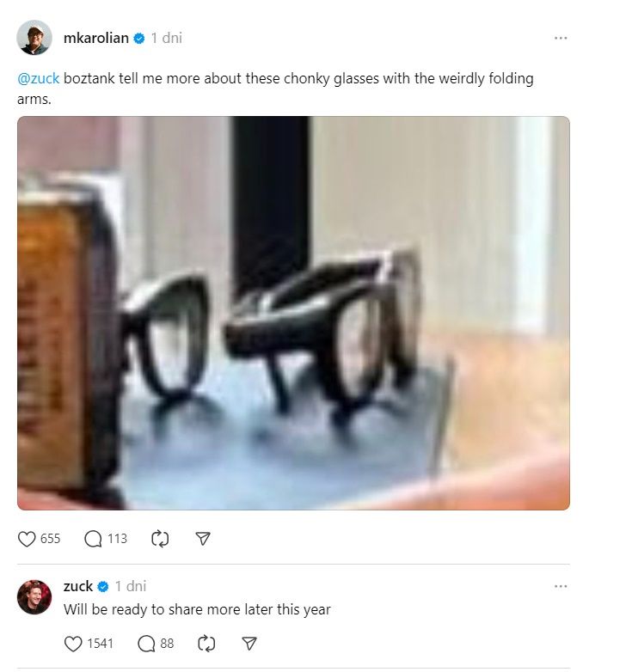Viewport: 626px width, 672px height.
Task: Like zuck's reply with the heart icon
Action: coord(73,644)
